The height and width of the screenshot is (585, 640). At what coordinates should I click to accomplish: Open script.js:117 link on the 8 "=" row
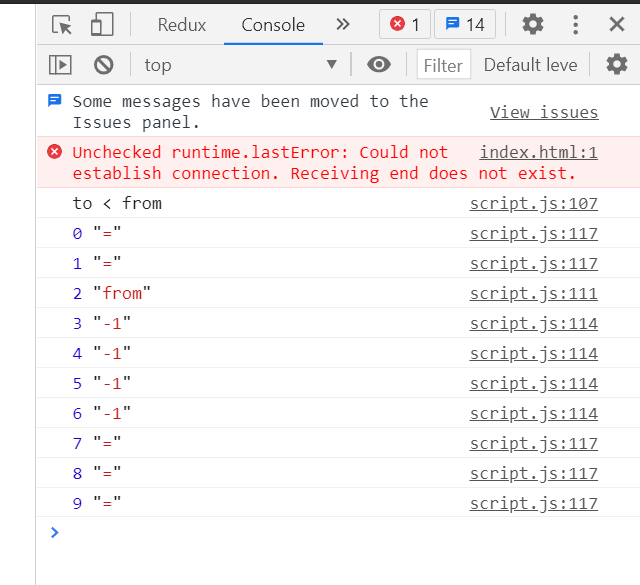tap(533, 474)
